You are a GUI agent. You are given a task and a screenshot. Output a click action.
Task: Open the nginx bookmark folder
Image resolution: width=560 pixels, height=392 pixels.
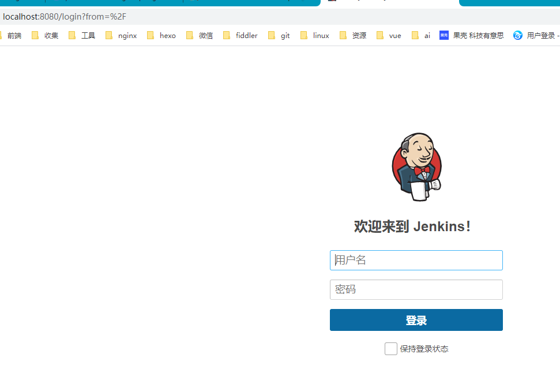point(121,35)
